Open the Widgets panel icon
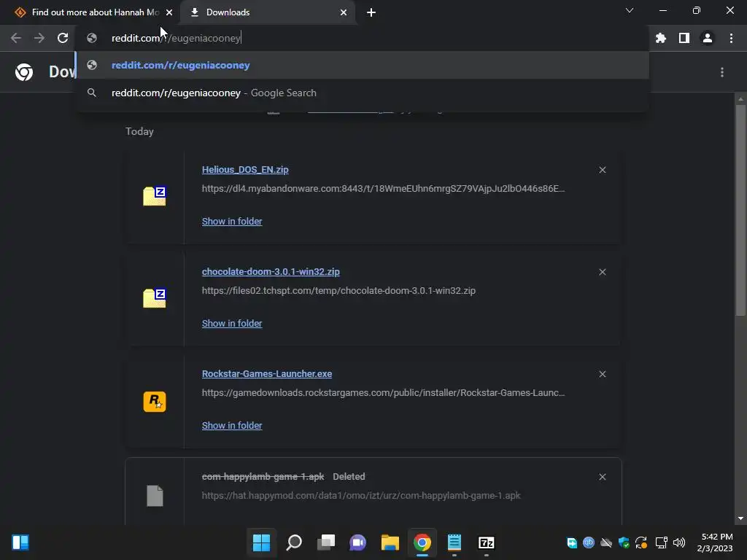747x560 pixels. (x=20, y=542)
